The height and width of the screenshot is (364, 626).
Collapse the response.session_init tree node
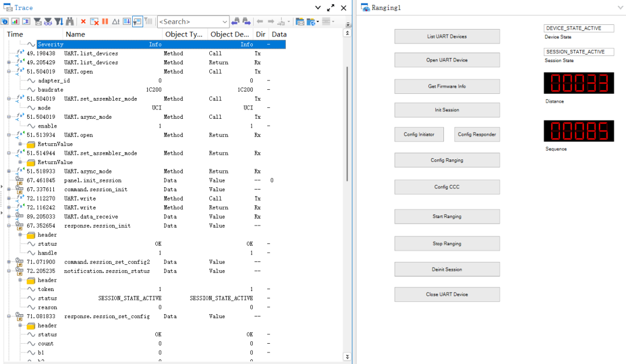pyautogui.click(x=9, y=226)
